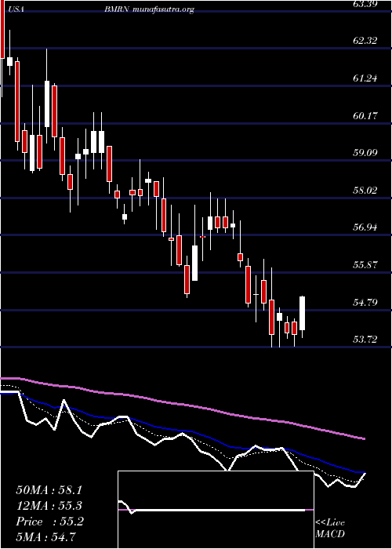Select the 58.02 price axis label
This screenshot has width=392, height=549.
tap(365, 191)
